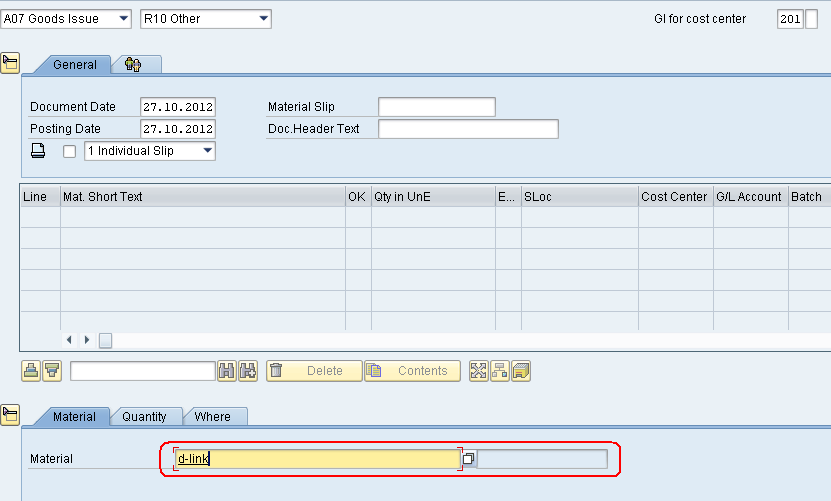Click the printer icon beside slip checkbox
The height and width of the screenshot is (501, 831).
tap(39, 151)
